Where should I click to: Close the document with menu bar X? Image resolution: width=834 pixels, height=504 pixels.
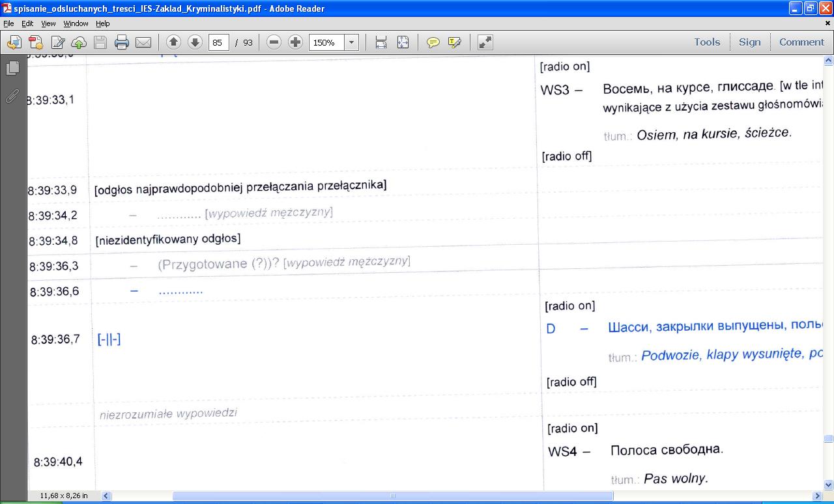(828, 23)
